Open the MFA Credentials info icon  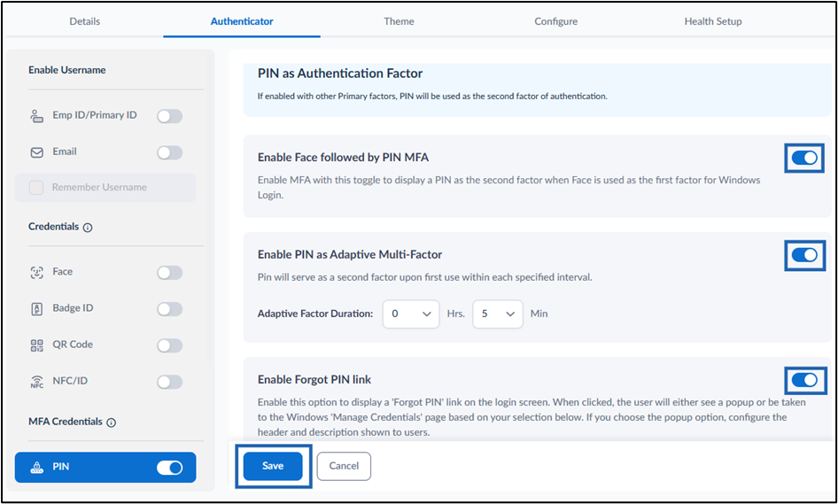tap(111, 423)
